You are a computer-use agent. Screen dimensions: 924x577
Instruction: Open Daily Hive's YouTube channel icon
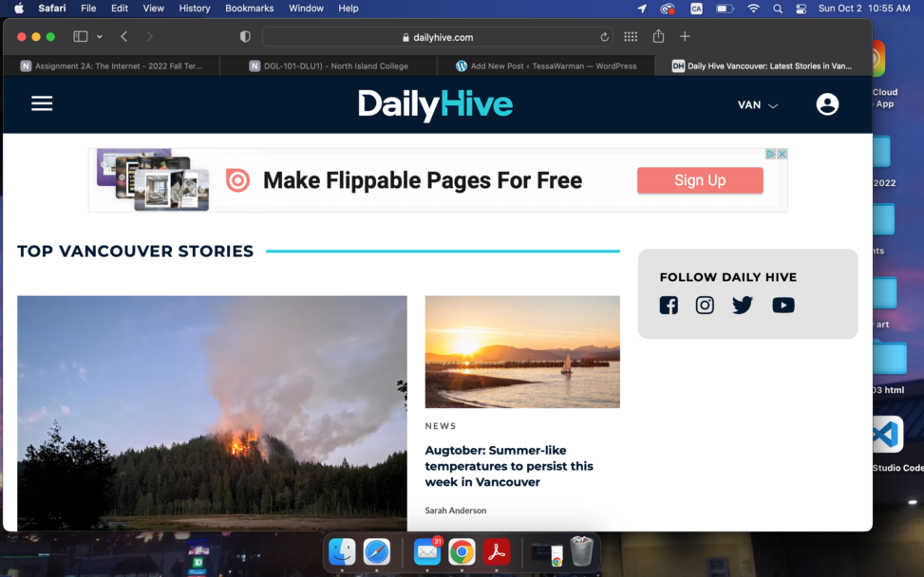[783, 306]
